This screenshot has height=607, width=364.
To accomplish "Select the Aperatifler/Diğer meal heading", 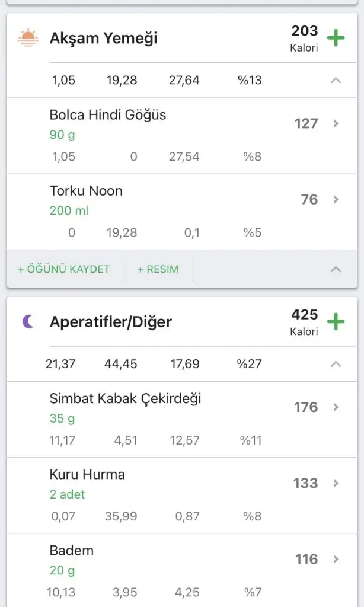I will point(110,322).
